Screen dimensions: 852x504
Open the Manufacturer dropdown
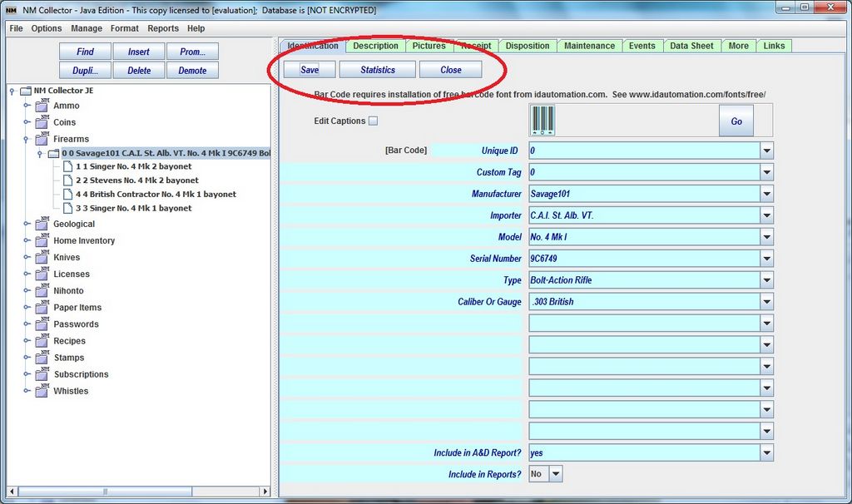(x=766, y=194)
